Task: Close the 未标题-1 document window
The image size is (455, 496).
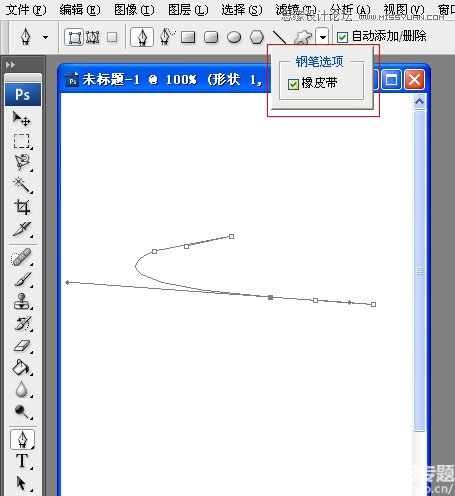Action: 414,80
